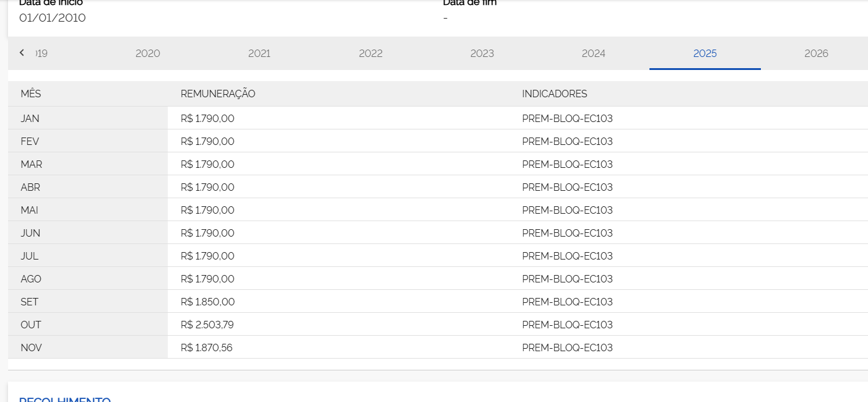The width and height of the screenshot is (868, 402).
Task: Click the INDICADORES column header
Action: click(554, 94)
